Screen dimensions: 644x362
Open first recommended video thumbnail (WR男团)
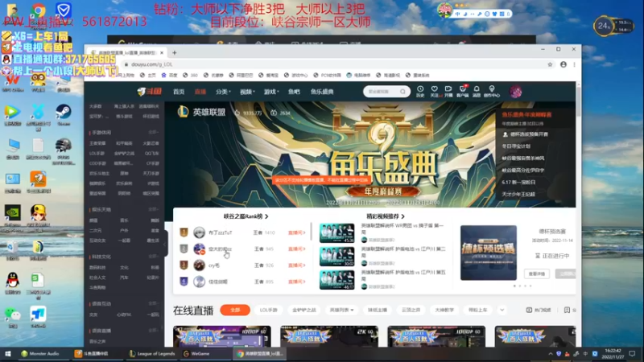(x=336, y=232)
